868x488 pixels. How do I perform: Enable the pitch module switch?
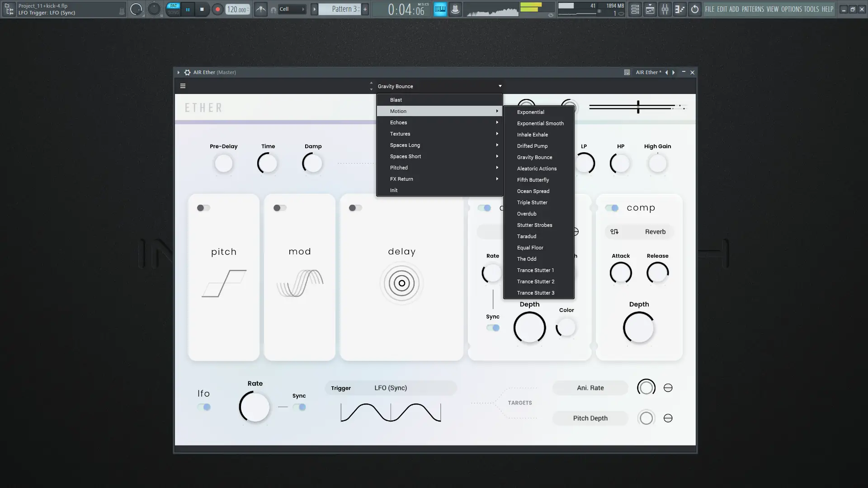click(x=203, y=208)
